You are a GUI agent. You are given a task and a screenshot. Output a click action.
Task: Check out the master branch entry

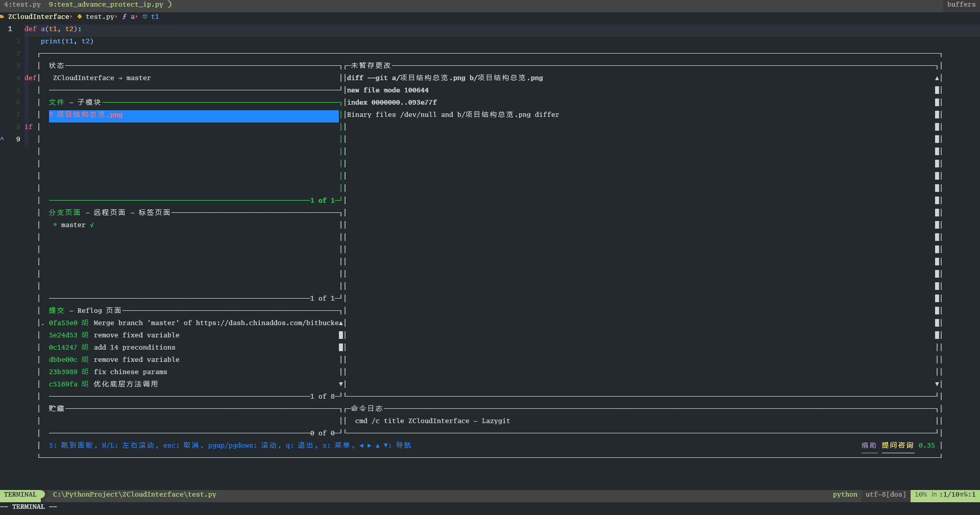point(73,225)
